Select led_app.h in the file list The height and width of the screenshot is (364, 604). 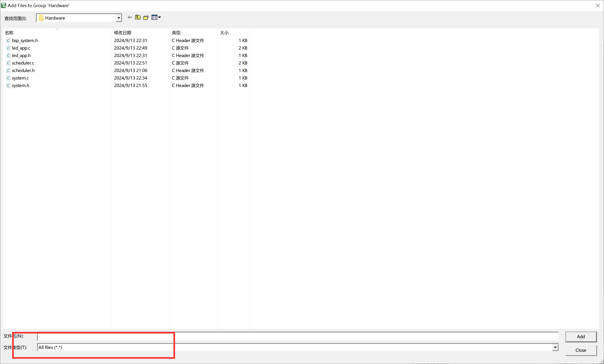pos(21,56)
